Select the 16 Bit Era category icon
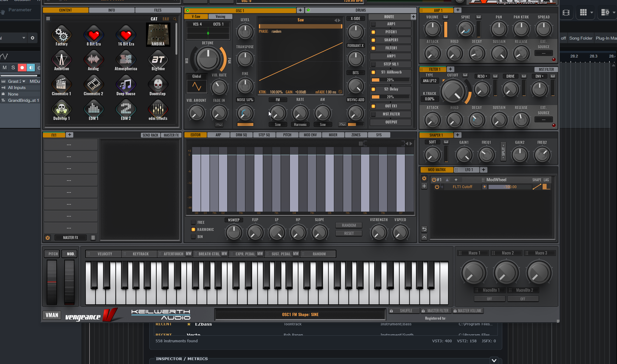 126,35
